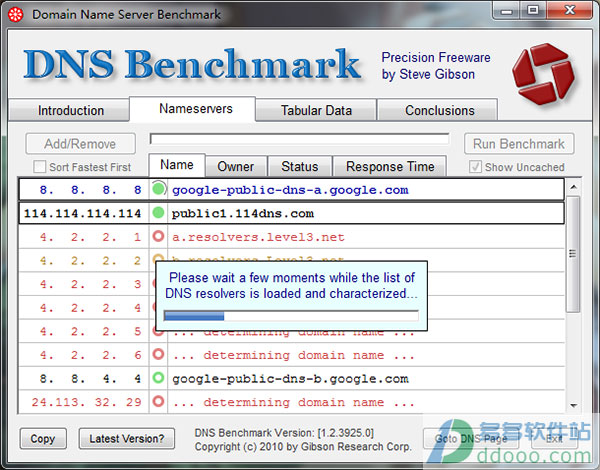Image resolution: width=600 pixels, height=470 pixels.
Task: Click the green status ring for 8.8.4.4
Action: (x=158, y=378)
